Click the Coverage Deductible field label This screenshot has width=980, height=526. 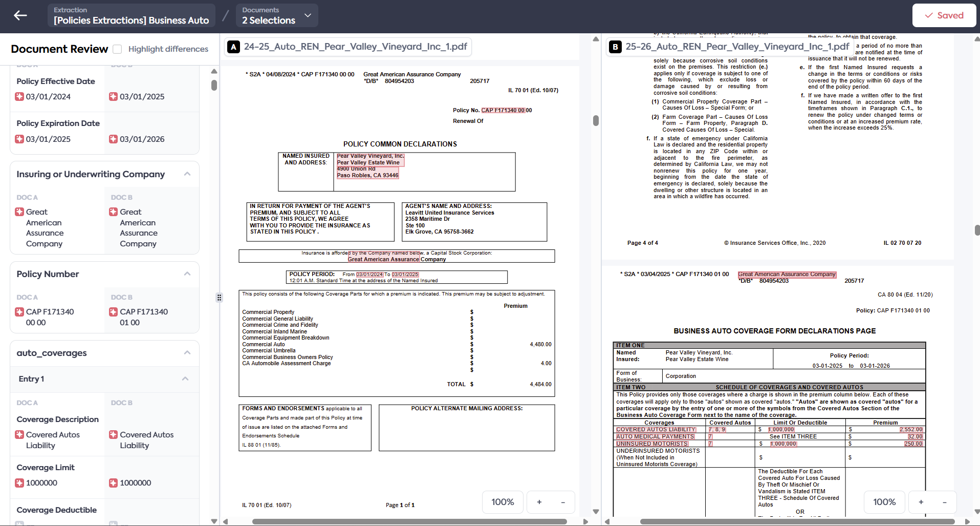[x=57, y=510]
